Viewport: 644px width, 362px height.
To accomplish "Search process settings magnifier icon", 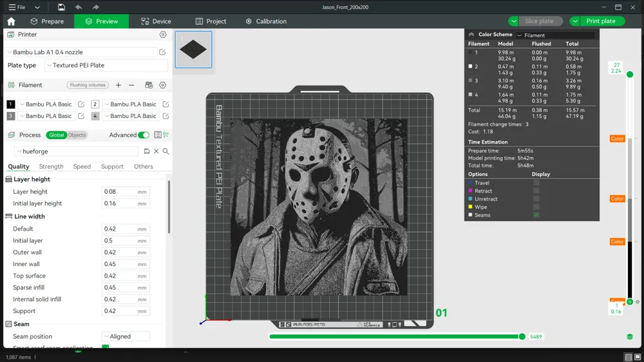I will click(166, 151).
